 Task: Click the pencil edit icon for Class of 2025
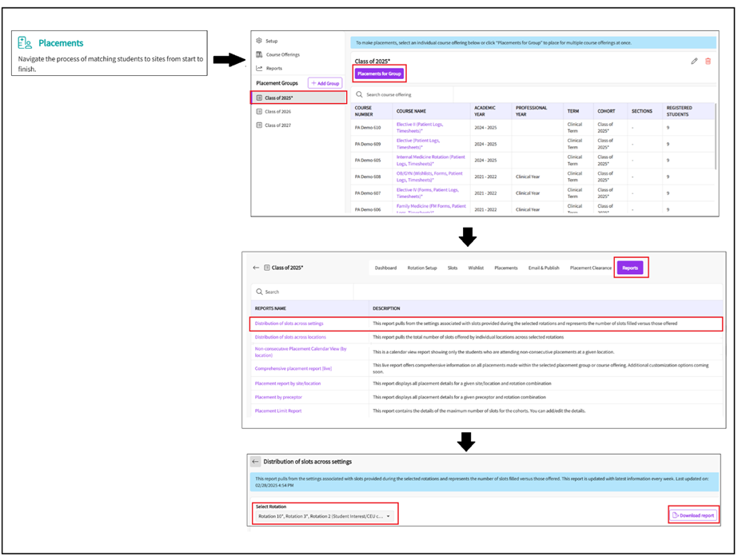(x=694, y=62)
